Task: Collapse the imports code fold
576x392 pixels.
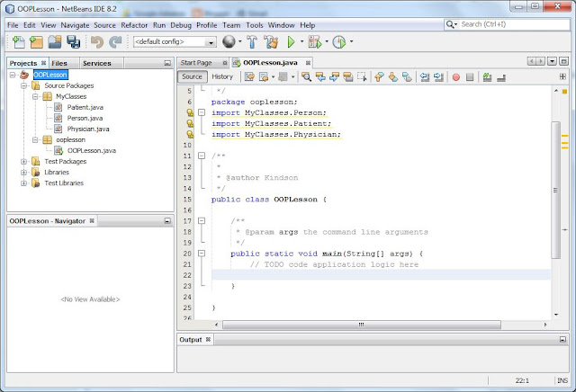Action: pyautogui.click(x=202, y=112)
